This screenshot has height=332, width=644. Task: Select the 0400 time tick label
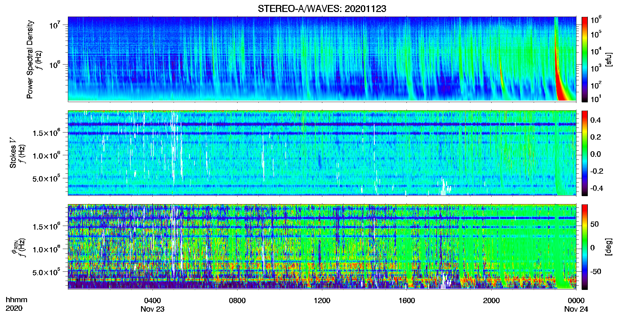152,301
